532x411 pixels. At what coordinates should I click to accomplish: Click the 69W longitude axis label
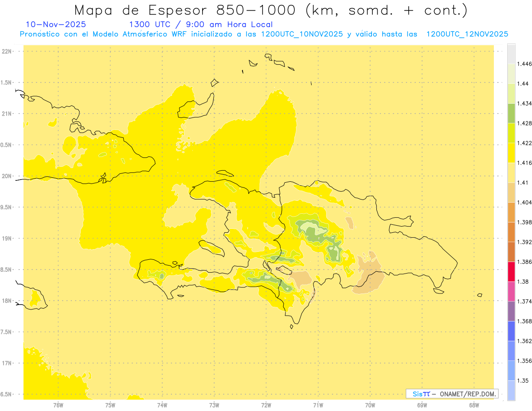(422, 405)
